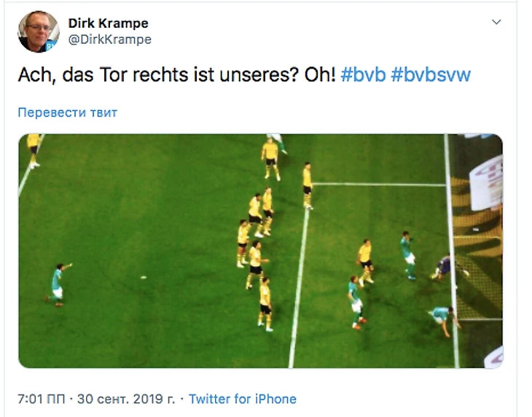Click the goalkeeper near the goal net
This screenshot has width=532, height=417.
point(445,267)
